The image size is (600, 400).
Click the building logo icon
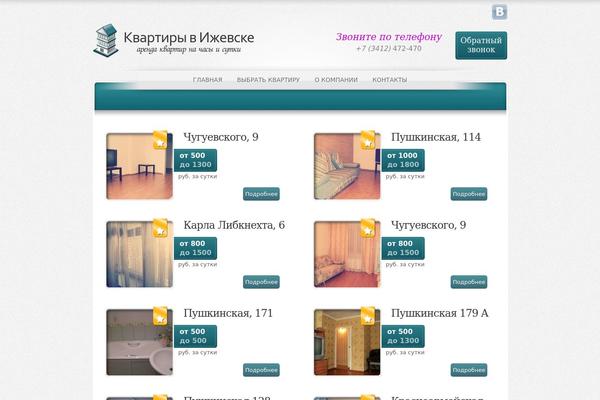click(106, 40)
